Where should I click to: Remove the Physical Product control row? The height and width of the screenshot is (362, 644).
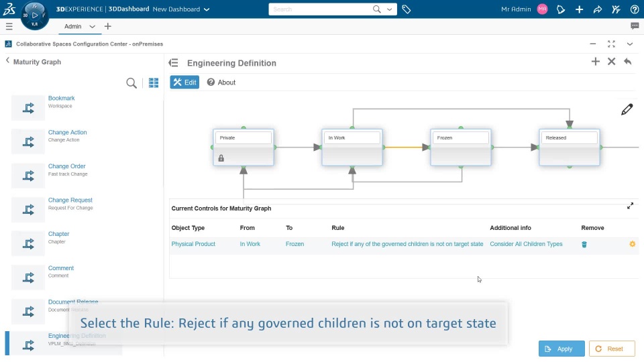[x=584, y=244]
